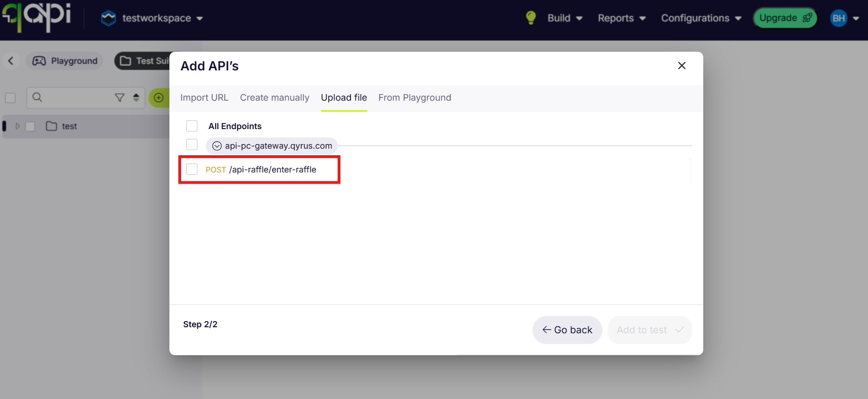Select the api-pc-gateway.qyrus.com group checkbox

[192, 144]
